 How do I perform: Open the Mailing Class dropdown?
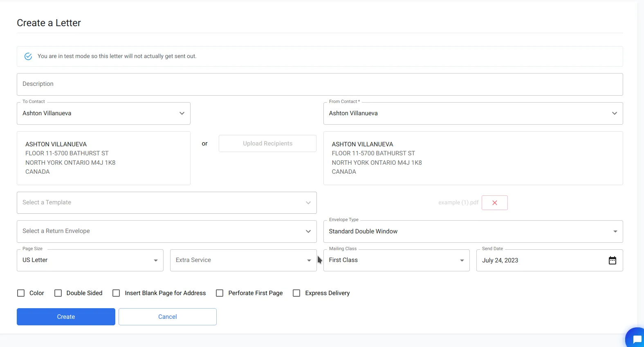coord(396,260)
